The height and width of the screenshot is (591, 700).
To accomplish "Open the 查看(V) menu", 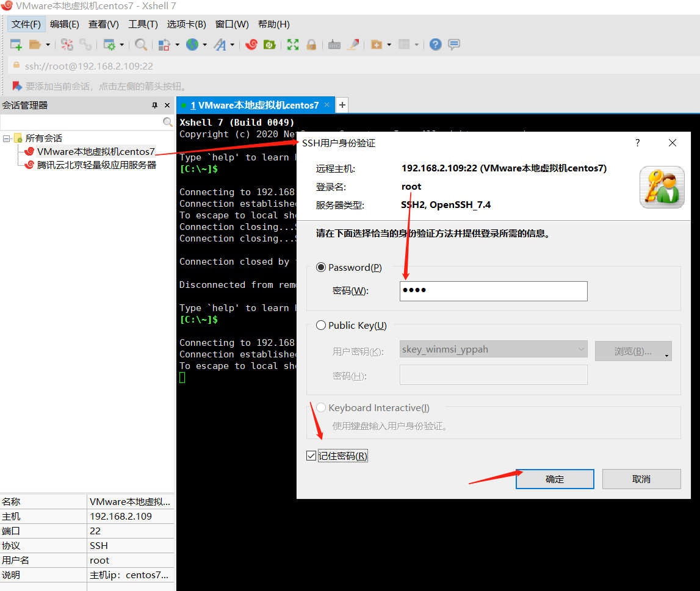I will (x=104, y=24).
